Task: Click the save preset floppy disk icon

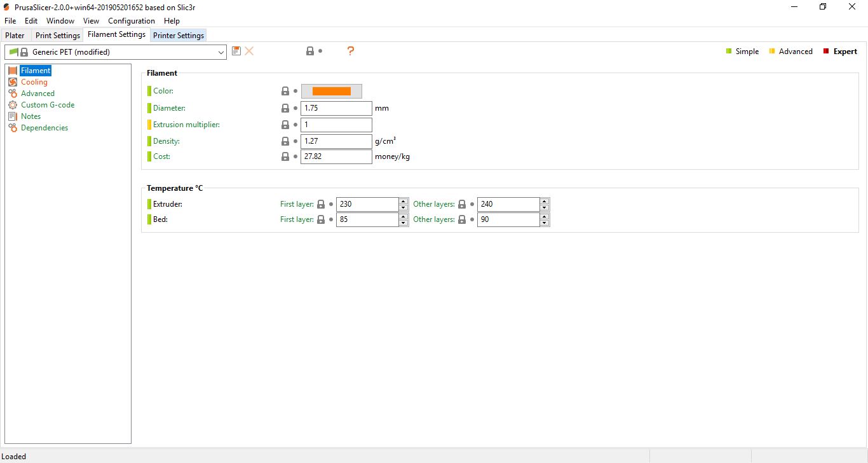Action: point(236,51)
